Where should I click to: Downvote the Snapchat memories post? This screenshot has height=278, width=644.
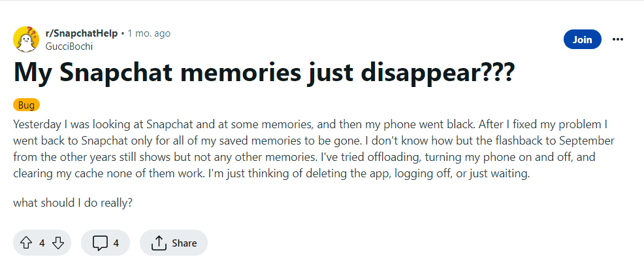point(58,243)
